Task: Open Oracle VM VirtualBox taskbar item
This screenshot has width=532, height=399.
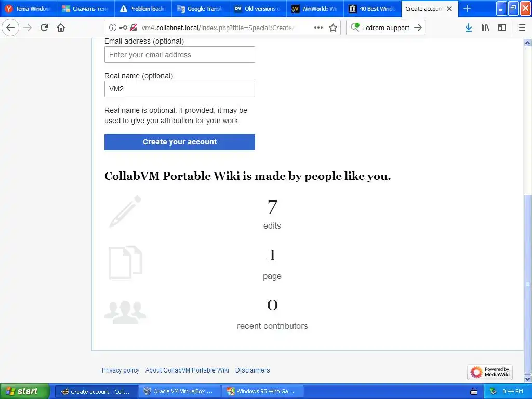Action: coord(180,392)
